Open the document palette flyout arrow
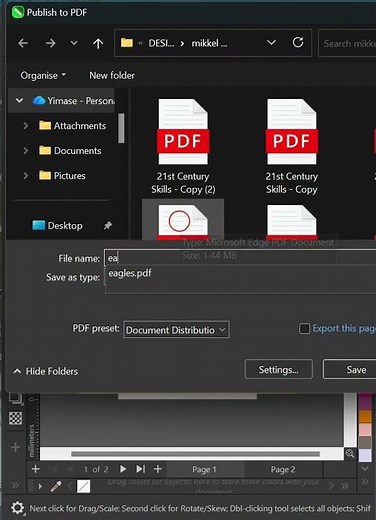376x520 pixels. [40, 486]
